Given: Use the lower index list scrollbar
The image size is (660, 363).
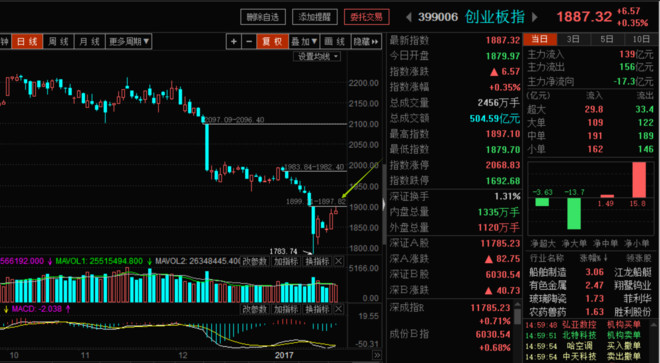Looking at the screenshot, I should pyautogui.click(x=517, y=315).
